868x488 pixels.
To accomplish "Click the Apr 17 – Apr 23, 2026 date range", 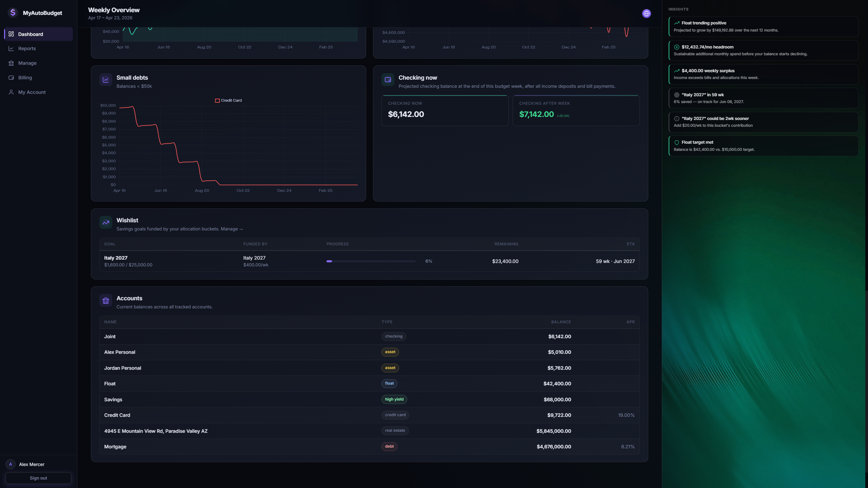I will [110, 18].
